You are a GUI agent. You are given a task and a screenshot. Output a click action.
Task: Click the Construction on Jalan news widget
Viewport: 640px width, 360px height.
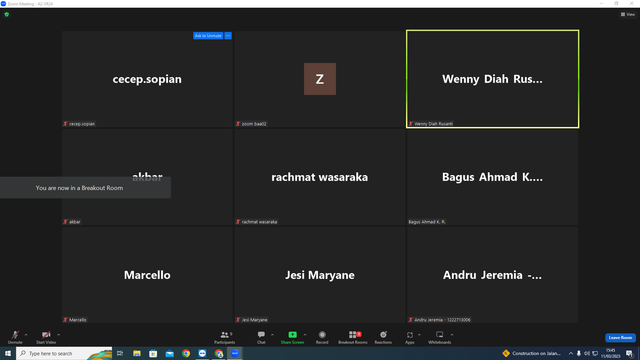tap(532, 353)
